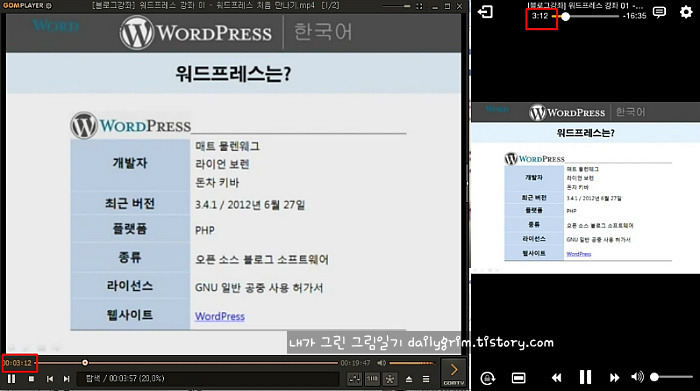Viewport: 700px width, 391px height.
Task: Click the slide heading 워드프레스는? in GOM Player
Action: (233, 74)
